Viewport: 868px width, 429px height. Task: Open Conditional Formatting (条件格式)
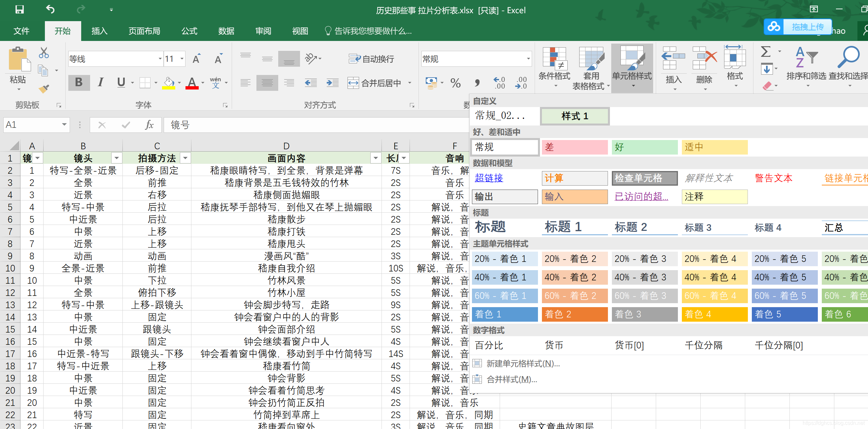[554, 67]
